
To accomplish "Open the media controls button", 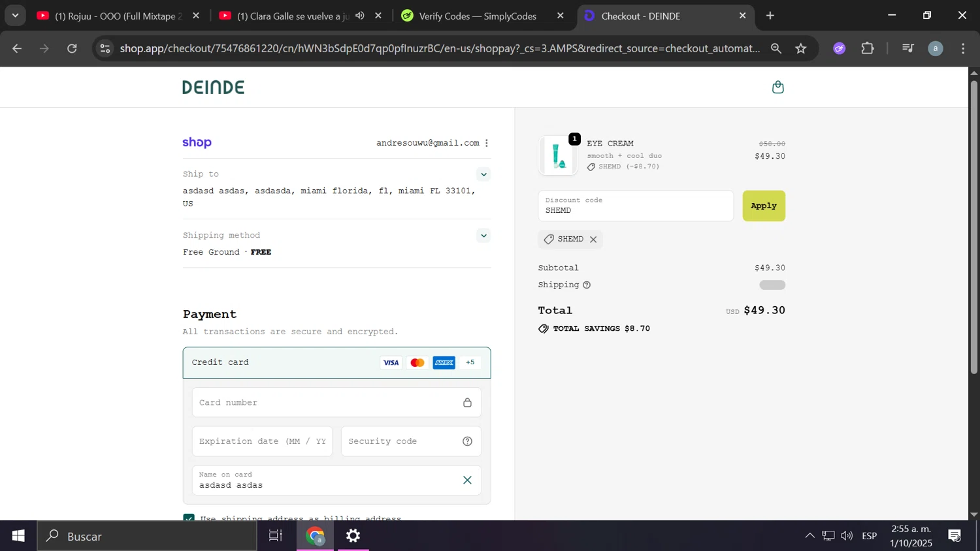I will [x=907, y=48].
